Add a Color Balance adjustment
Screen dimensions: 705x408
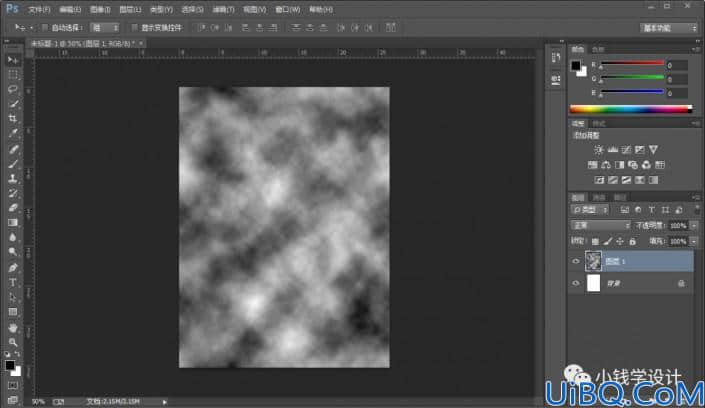pos(606,165)
